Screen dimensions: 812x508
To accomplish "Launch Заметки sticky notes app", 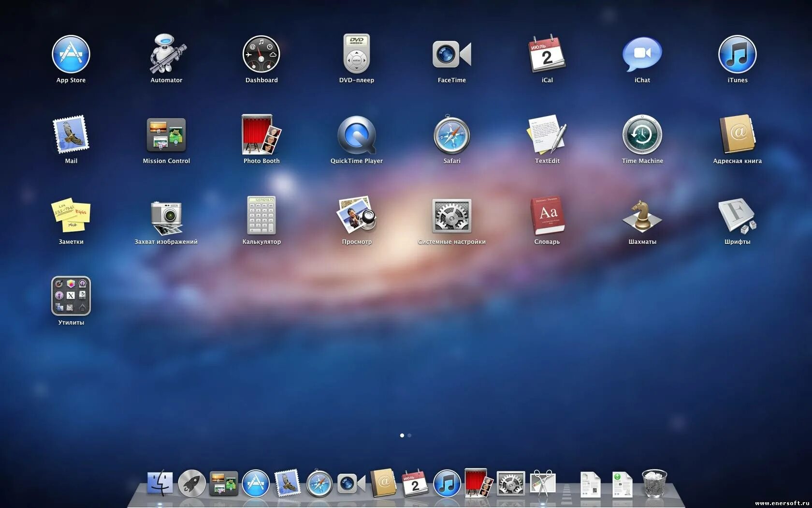I will click(71, 216).
